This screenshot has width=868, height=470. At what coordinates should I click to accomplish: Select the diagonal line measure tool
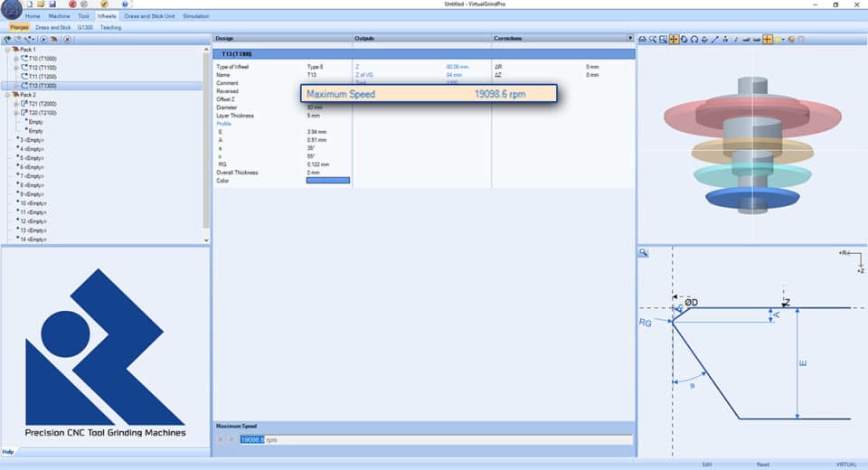click(714, 39)
